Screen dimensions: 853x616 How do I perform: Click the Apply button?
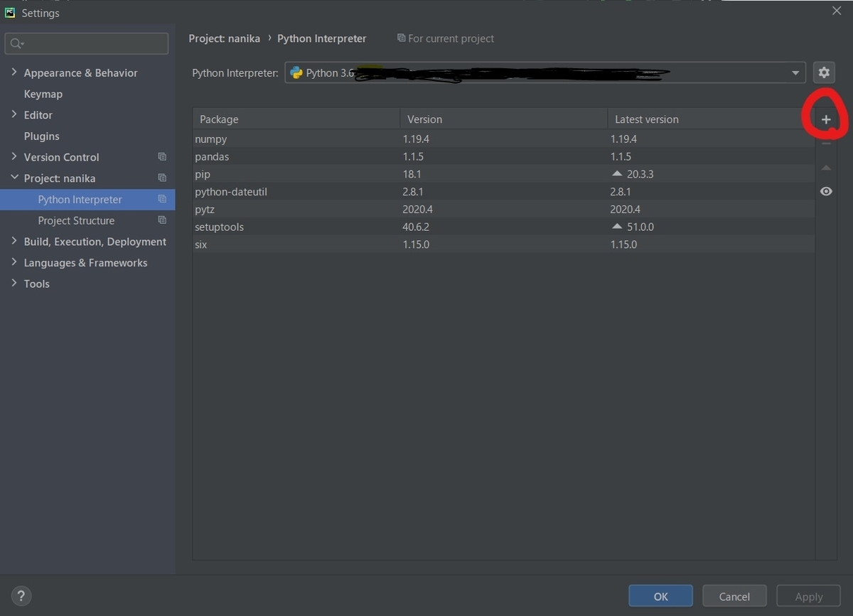809,596
